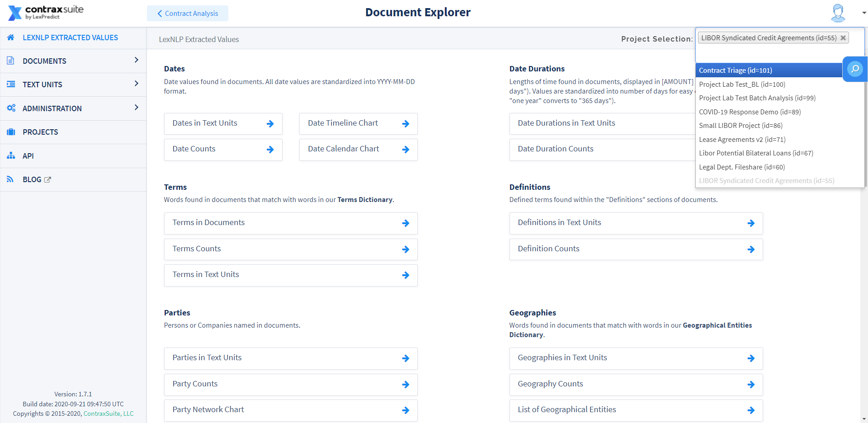Click arrow on Definitions in Text Units
This screenshot has height=423, width=868.
point(751,223)
